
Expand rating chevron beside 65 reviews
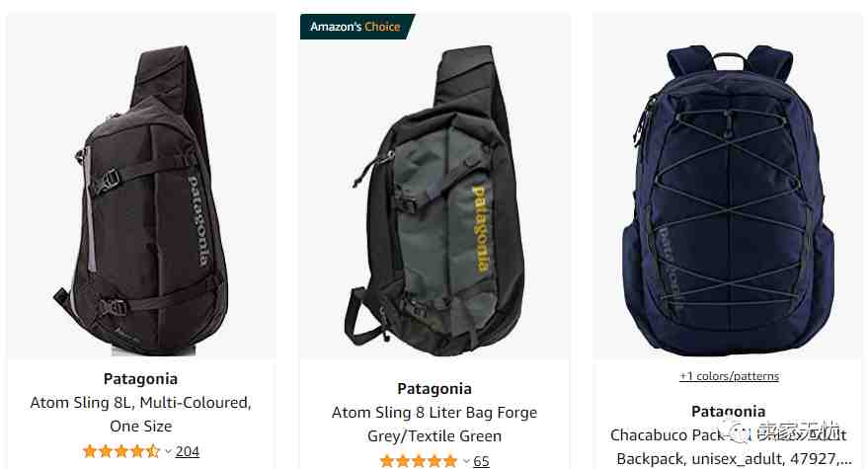pos(466,461)
